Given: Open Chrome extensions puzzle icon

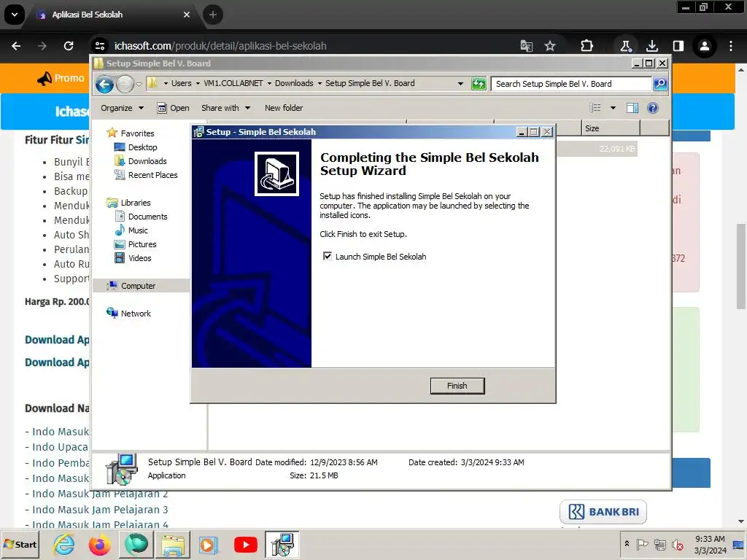Looking at the screenshot, I should coord(587,46).
